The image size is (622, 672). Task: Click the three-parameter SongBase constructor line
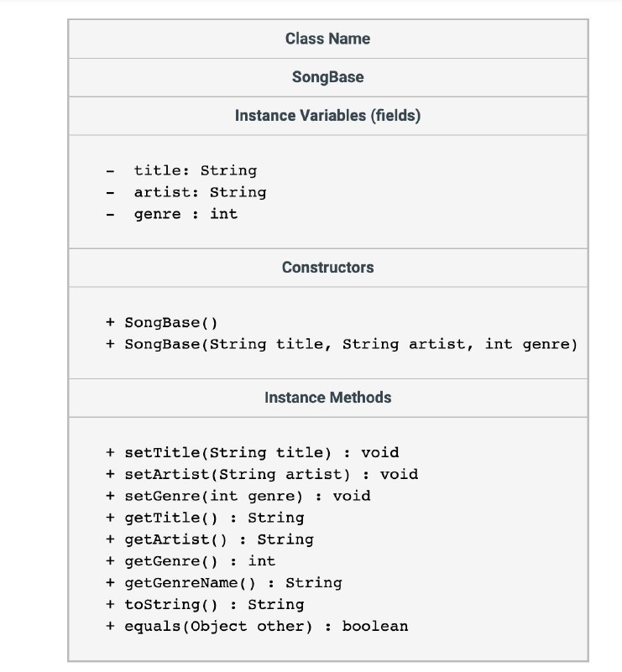coord(350,344)
